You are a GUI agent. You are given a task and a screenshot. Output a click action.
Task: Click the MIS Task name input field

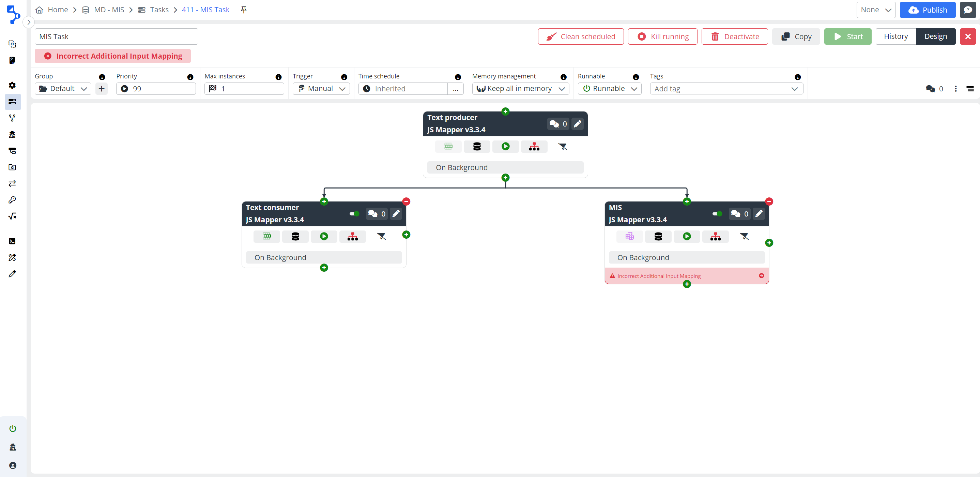116,36
